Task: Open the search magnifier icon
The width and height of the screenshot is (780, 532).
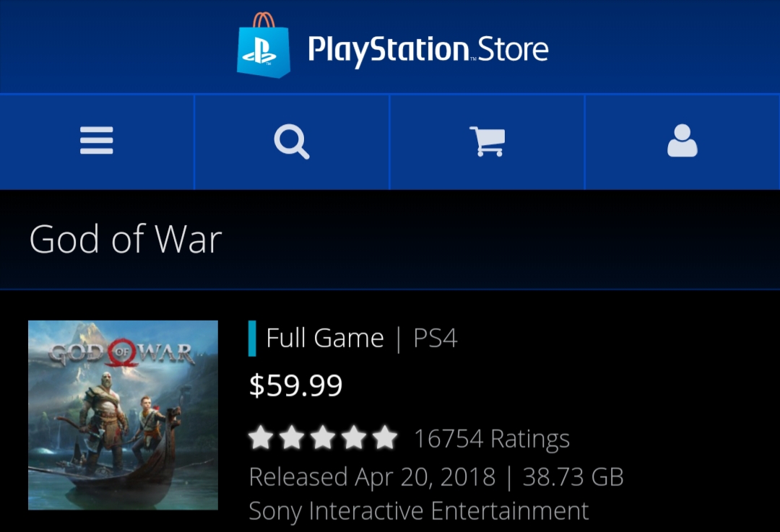Action: (x=292, y=141)
